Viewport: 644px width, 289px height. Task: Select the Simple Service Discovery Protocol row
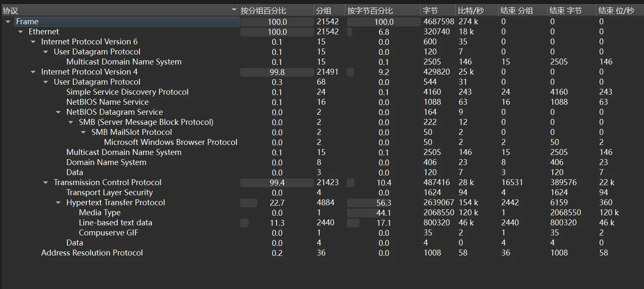point(127,92)
